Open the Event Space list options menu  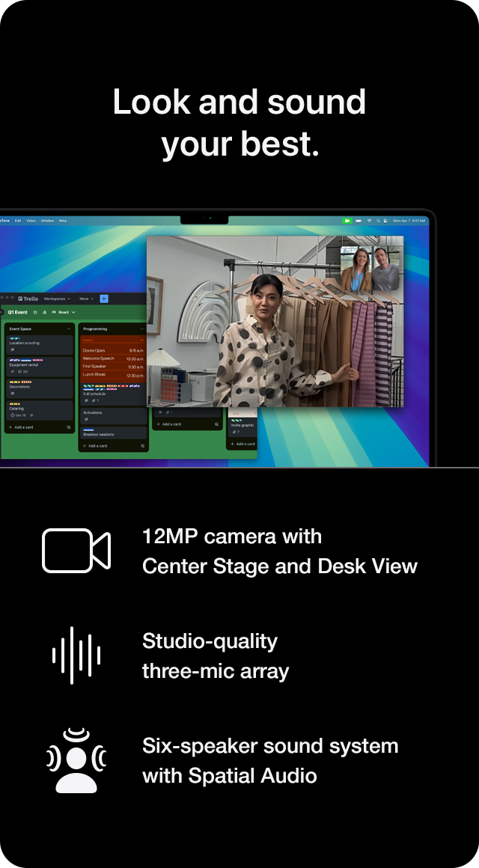click(x=69, y=328)
